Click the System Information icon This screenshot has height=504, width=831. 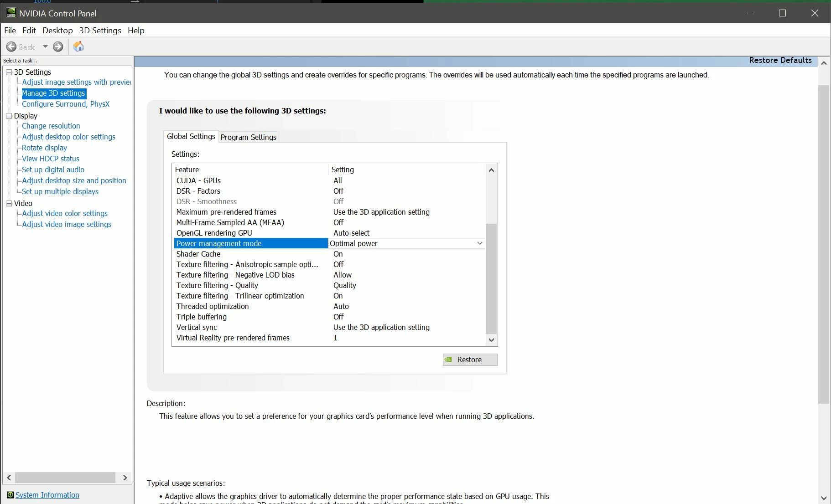[10, 495]
